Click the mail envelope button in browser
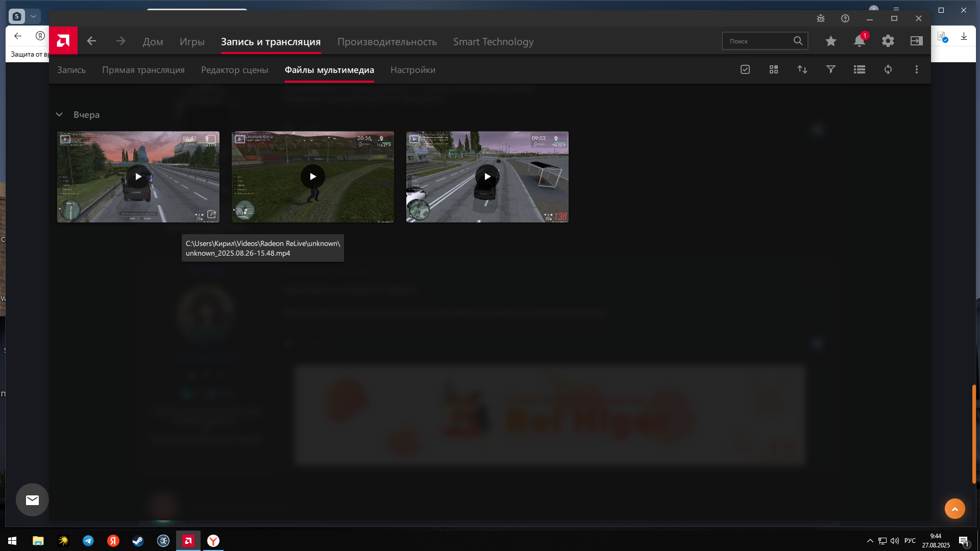The width and height of the screenshot is (980, 551). pos(32,500)
